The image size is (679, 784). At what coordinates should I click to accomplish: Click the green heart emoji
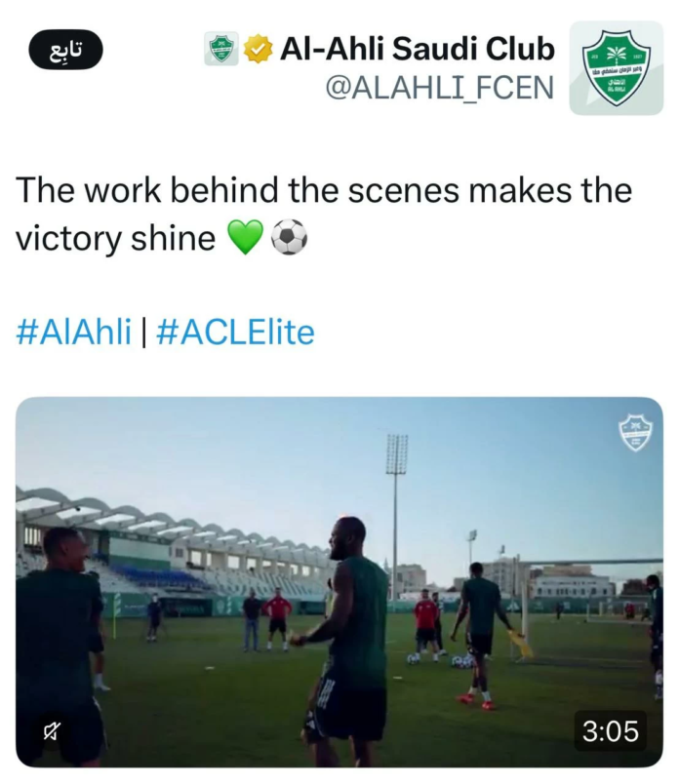[x=245, y=237]
